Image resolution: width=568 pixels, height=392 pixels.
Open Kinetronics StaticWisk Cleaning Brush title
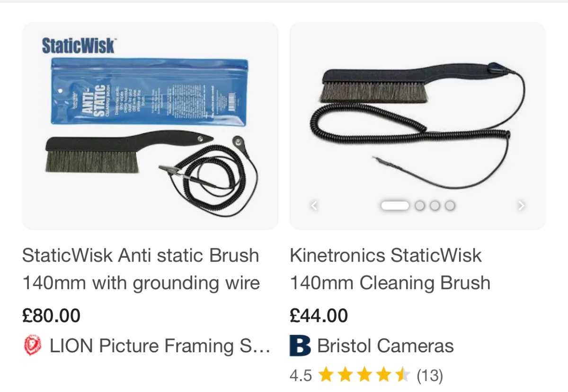390,269
